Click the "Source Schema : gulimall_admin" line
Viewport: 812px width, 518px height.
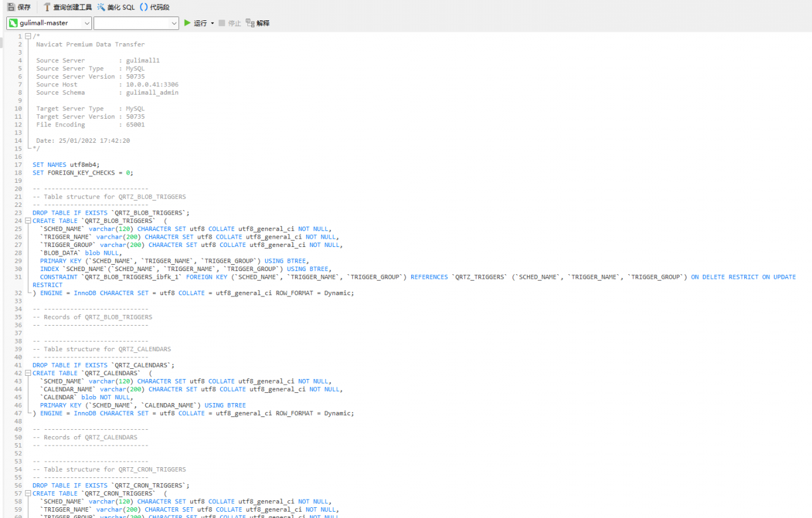pyautogui.click(x=107, y=93)
